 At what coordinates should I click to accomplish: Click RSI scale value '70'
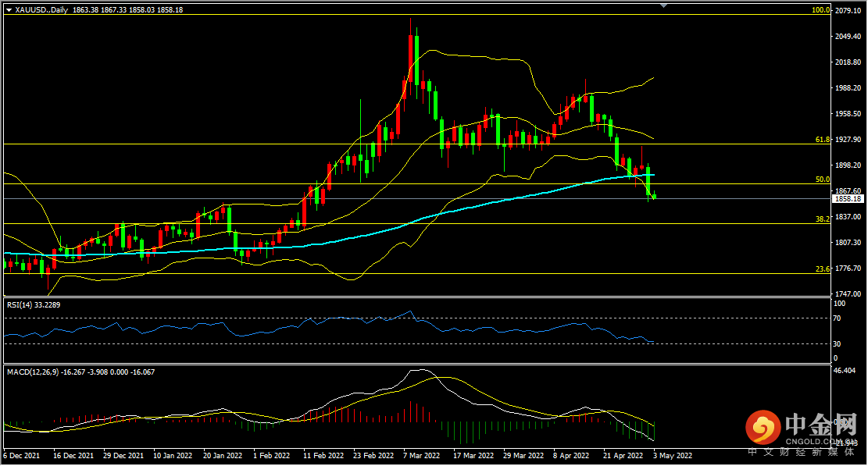[837, 318]
